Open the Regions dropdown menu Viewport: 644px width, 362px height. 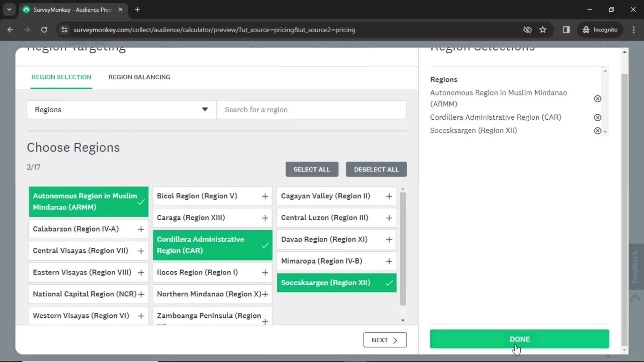click(x=122, y=110)
